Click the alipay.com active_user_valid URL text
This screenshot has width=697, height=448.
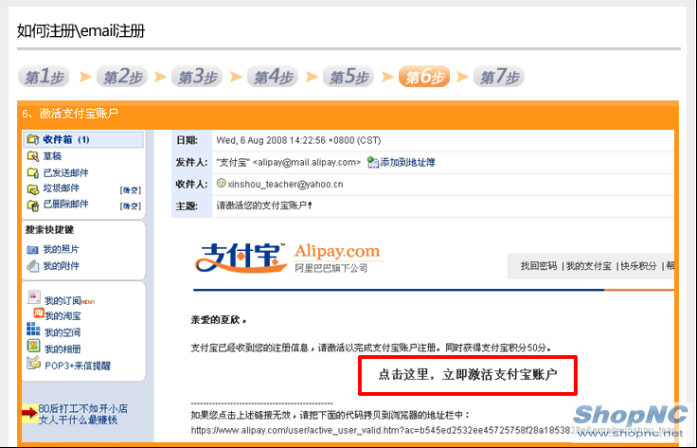pos(431,430)
